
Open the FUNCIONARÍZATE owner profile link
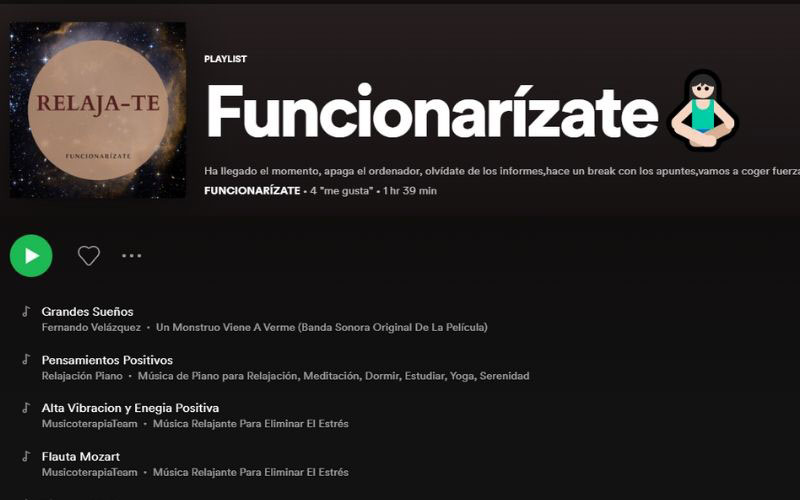[x=252, y=191]
